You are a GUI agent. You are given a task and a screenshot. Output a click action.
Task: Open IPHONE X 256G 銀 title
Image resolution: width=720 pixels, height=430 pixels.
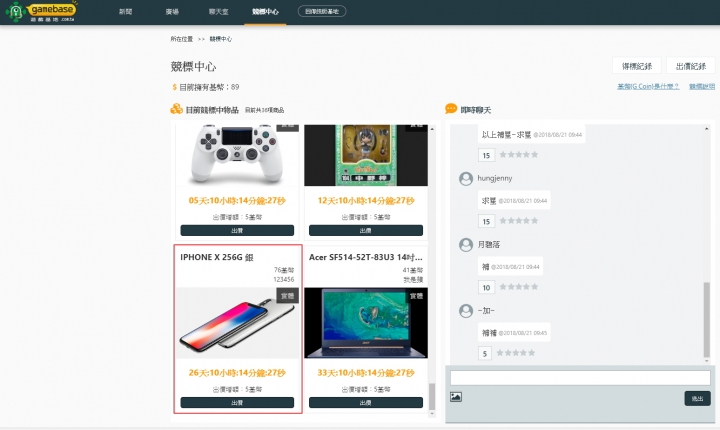[x=217, y=257]
